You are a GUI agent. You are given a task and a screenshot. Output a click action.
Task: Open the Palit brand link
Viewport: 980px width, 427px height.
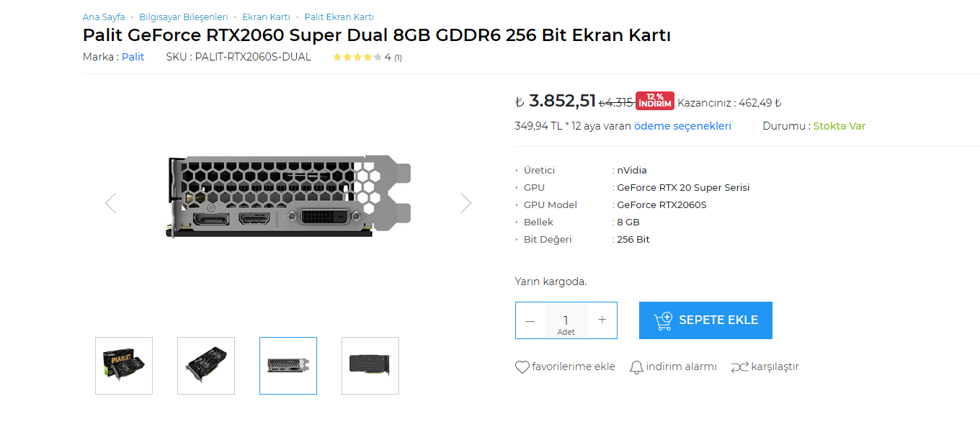click(x=133, y=57)
